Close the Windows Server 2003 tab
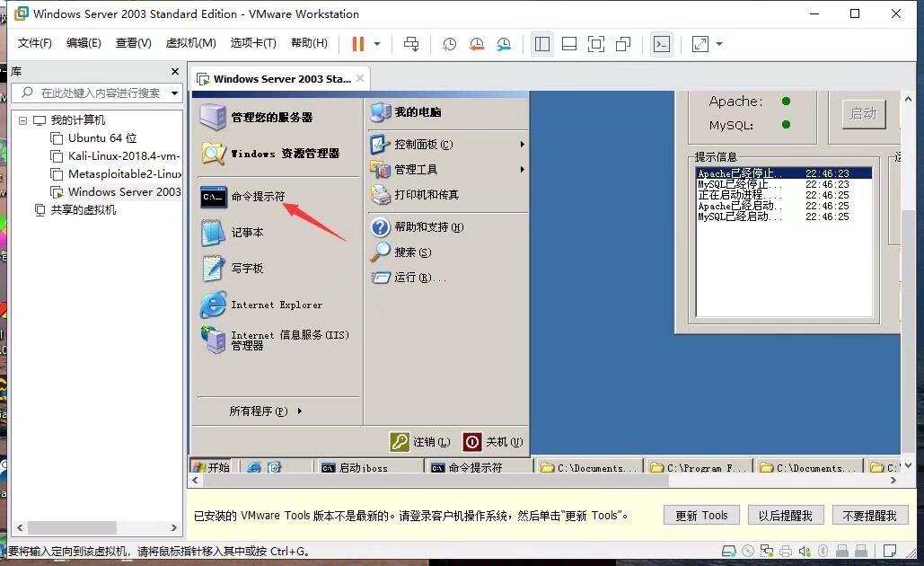The image size is (924, 566). tap(360, 78)
